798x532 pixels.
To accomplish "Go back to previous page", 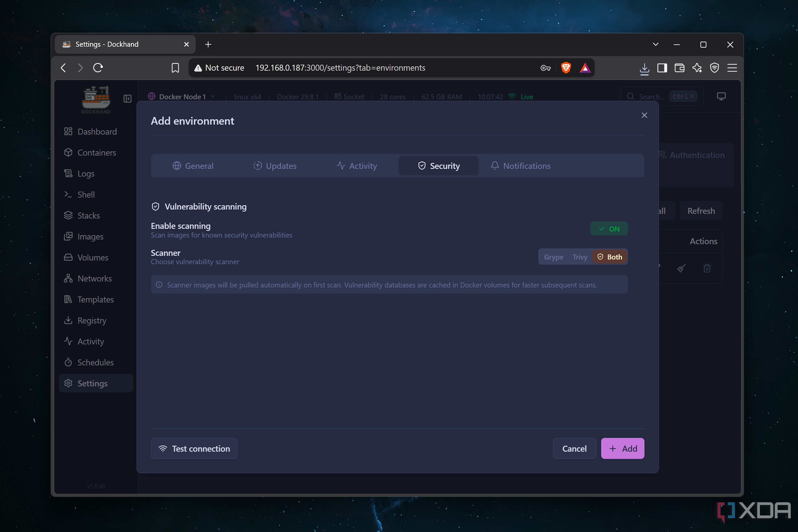I will click(63, 68).
